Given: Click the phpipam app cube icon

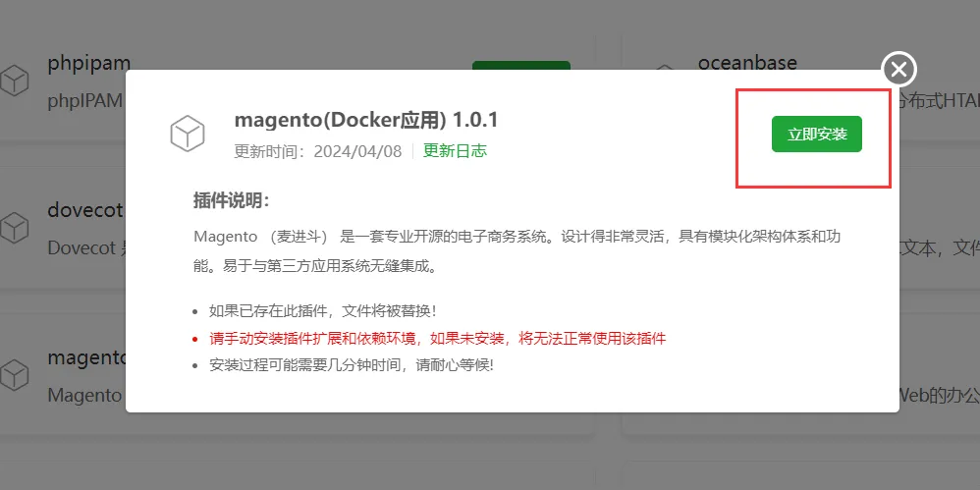Looking at the screenshot, I should pos(15,80).
